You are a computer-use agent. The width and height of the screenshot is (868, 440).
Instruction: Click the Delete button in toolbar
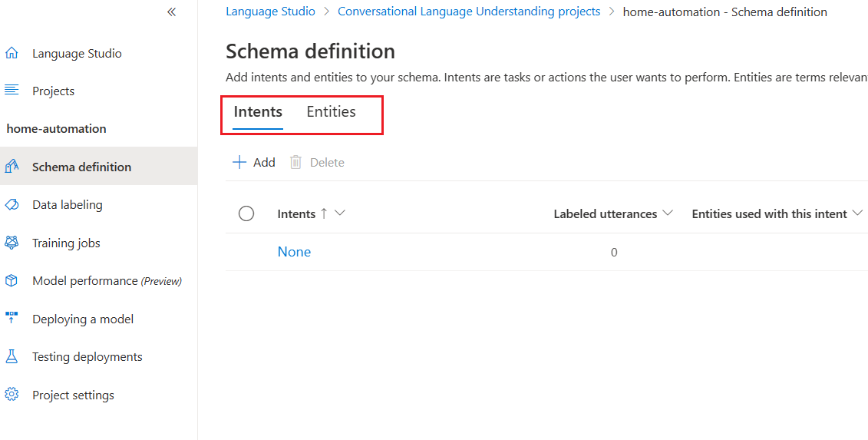(317, 162)
